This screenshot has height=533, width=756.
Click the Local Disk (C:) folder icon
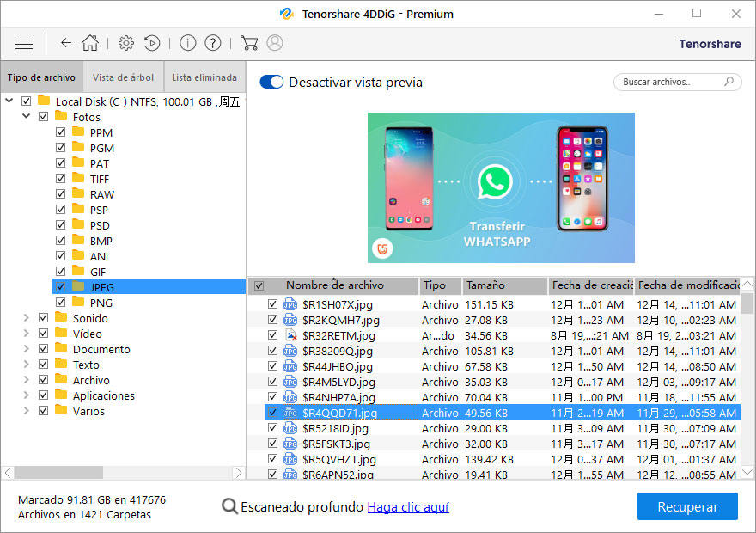point(44,101)
